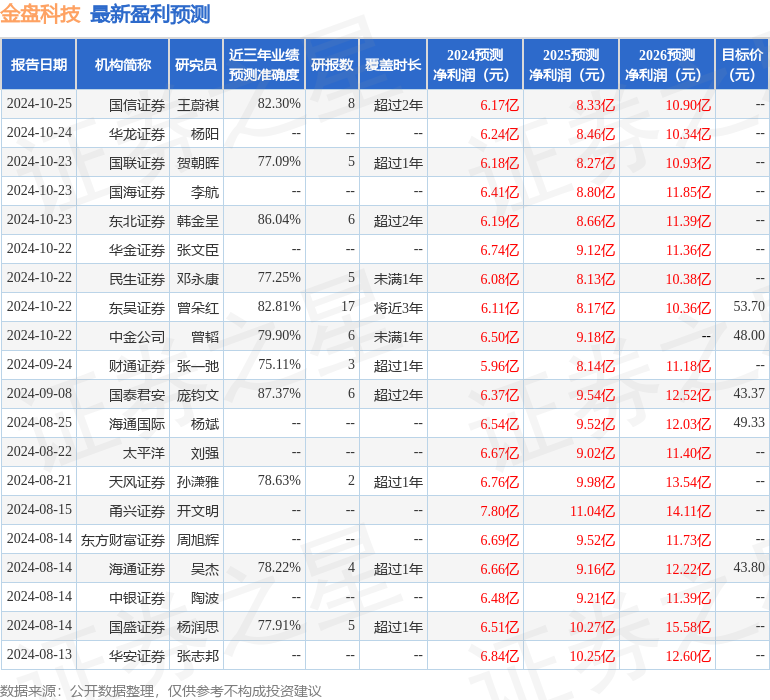Click the 最新盈利预测 heading

(x=150, y=14)
